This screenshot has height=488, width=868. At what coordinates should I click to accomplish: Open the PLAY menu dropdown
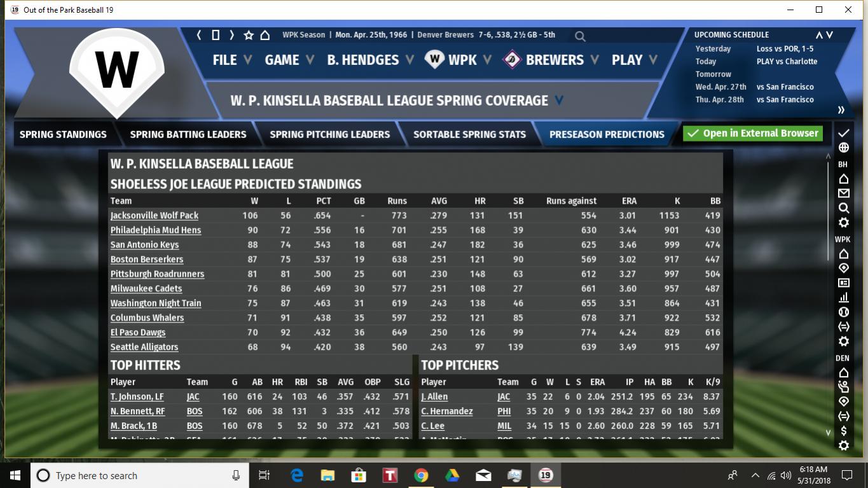coord(634,60)
